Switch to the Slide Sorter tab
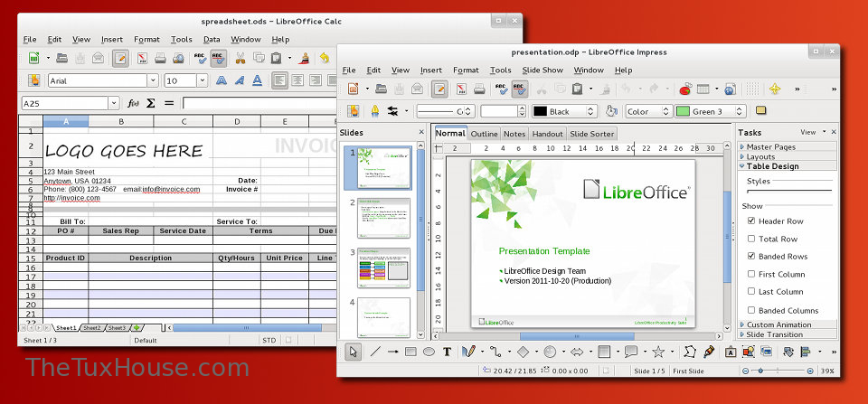This screenshot has height=404, width=868. point(591,134)
